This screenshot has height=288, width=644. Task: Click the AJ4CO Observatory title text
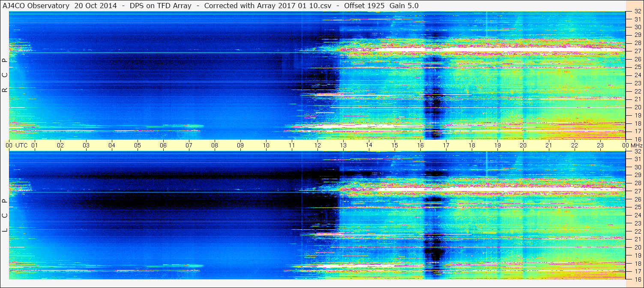click(36, 6)
